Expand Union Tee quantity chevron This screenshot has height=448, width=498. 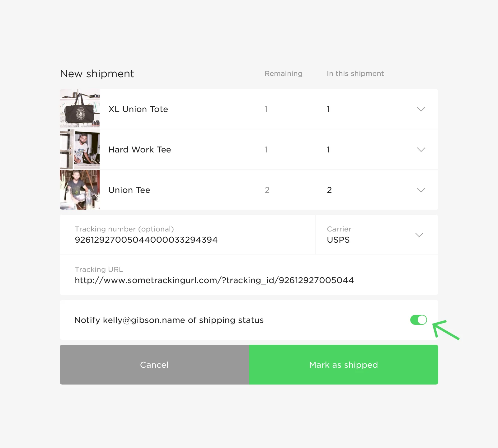pyautogui.click(x=421, y=190)
